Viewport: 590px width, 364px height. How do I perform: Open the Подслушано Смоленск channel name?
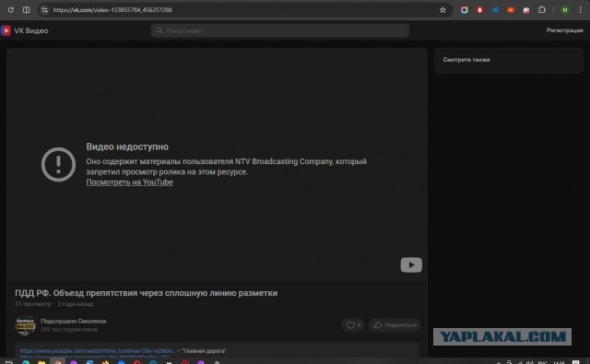[74, 321]
